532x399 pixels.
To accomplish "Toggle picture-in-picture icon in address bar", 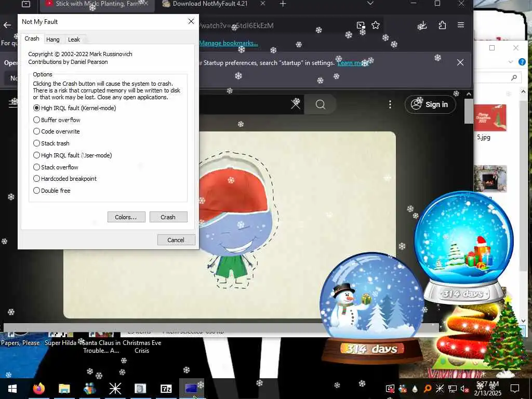I will pyautogui.click(x=361, y=25).
